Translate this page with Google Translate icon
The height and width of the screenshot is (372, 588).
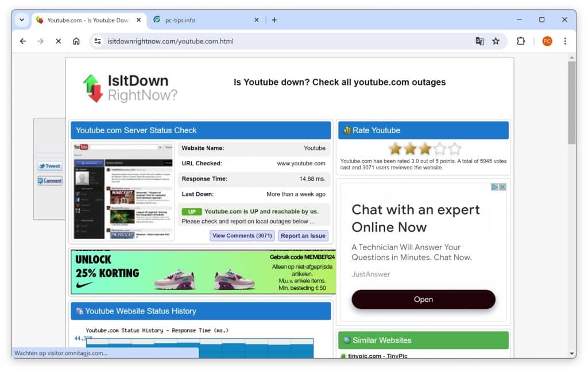(x=479, y=41)
